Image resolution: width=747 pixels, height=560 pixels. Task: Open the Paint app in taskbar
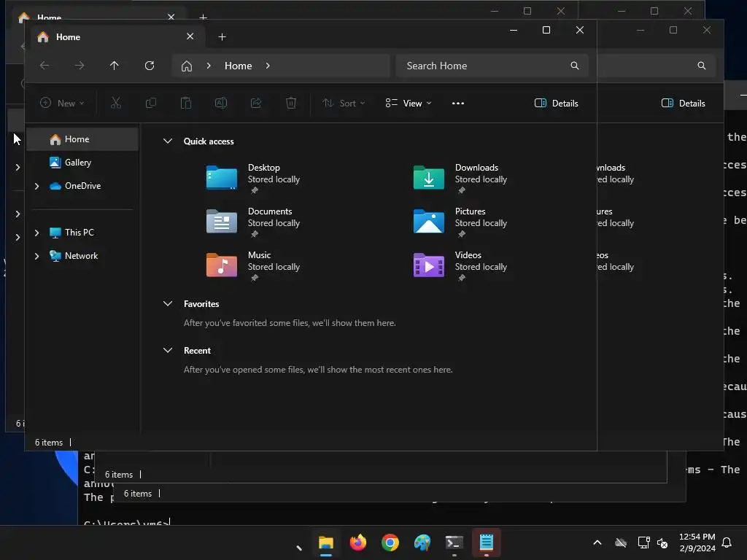422,542
